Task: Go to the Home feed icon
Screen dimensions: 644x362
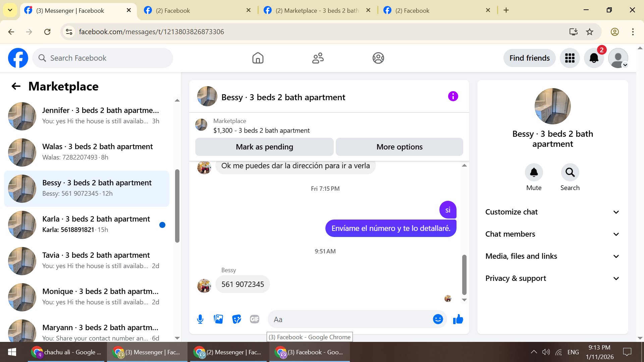Action: point(258,58)
